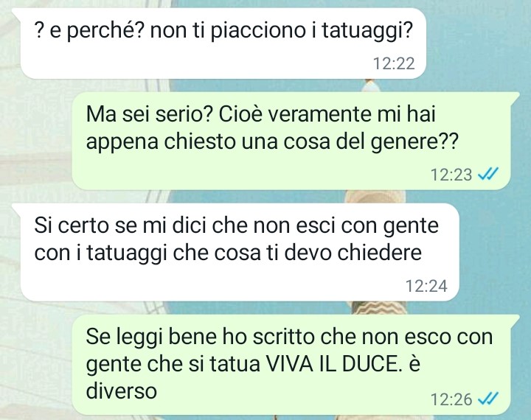Select the message about not liking tattoos
The height and width of the screenshot is (420, 531).
223,43
